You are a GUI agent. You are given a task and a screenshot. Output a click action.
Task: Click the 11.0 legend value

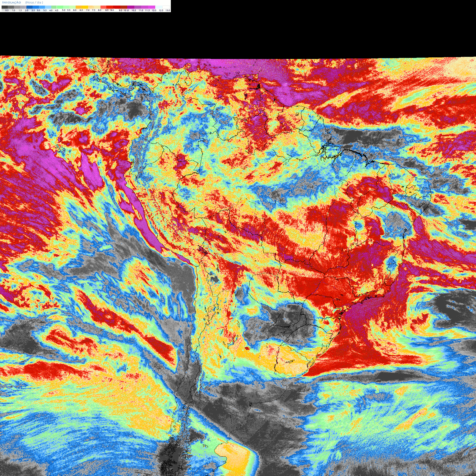coord(141,10)
